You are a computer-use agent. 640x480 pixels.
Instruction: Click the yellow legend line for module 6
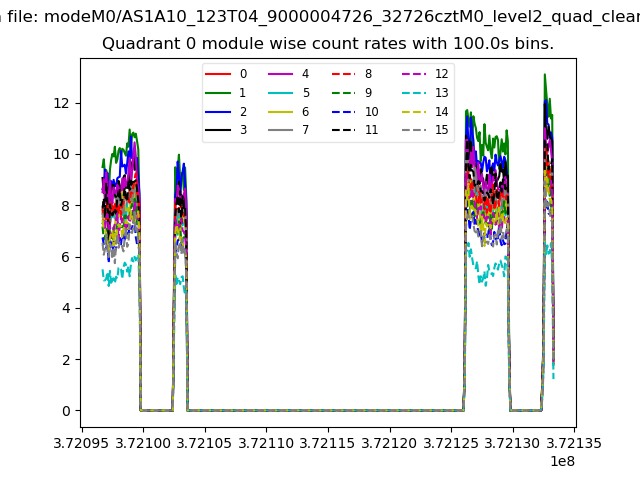280,112
